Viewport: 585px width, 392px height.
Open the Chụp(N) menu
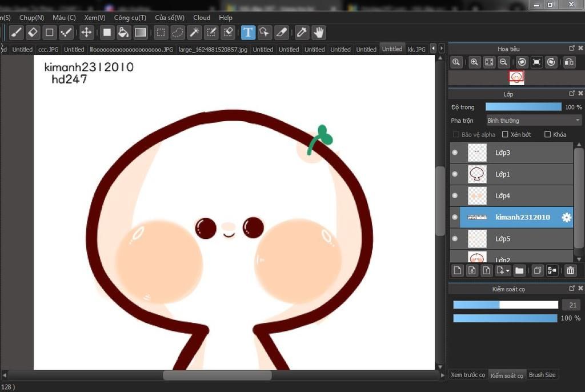[x=32, y=18]
